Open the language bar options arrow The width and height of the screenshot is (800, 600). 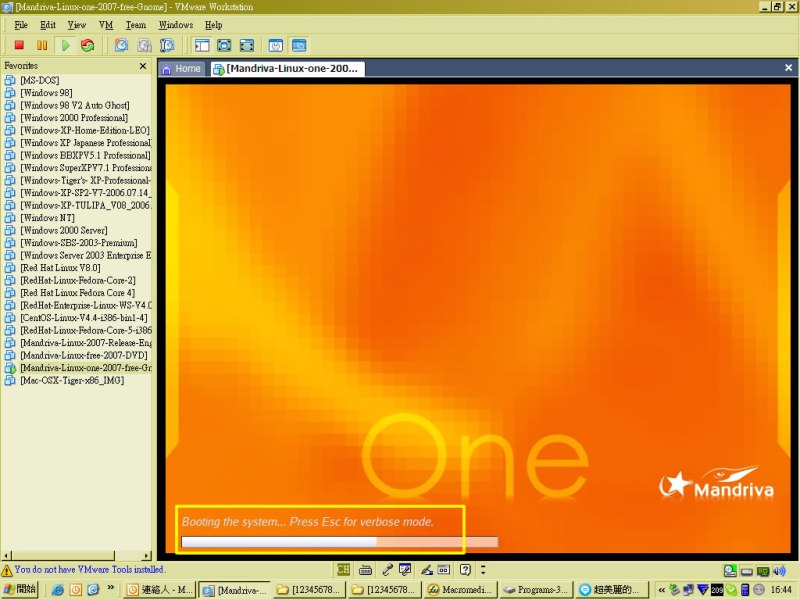pyautogui.click(x=483, y=570)
